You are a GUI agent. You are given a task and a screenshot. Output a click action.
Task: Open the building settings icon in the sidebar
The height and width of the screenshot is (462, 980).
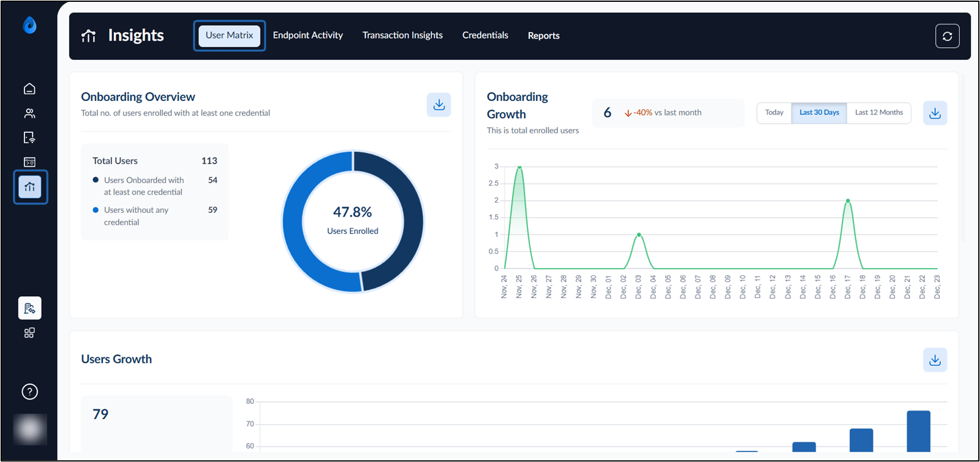tap(30, 308)
